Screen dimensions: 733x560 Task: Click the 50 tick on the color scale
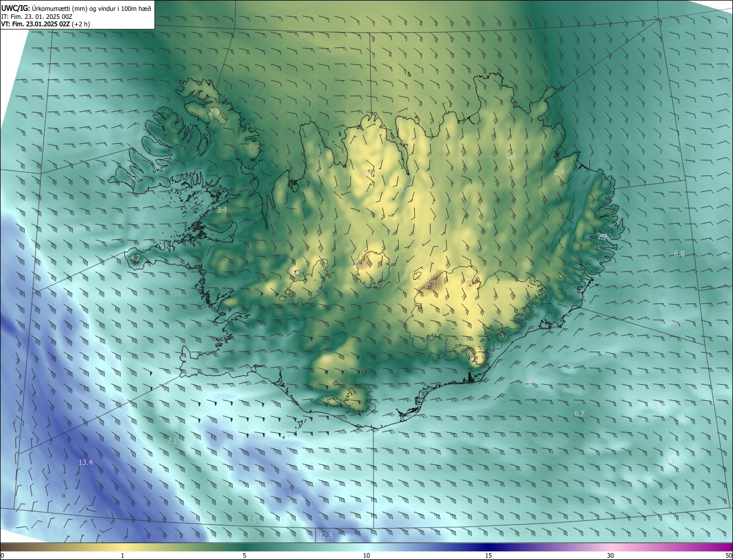click(x=729, y=556)
